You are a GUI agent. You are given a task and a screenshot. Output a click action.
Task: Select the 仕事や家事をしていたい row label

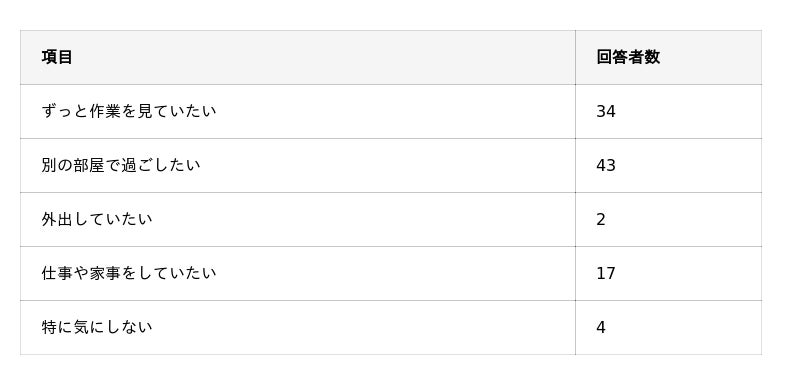pyautogui.click(x=129, y=273)
